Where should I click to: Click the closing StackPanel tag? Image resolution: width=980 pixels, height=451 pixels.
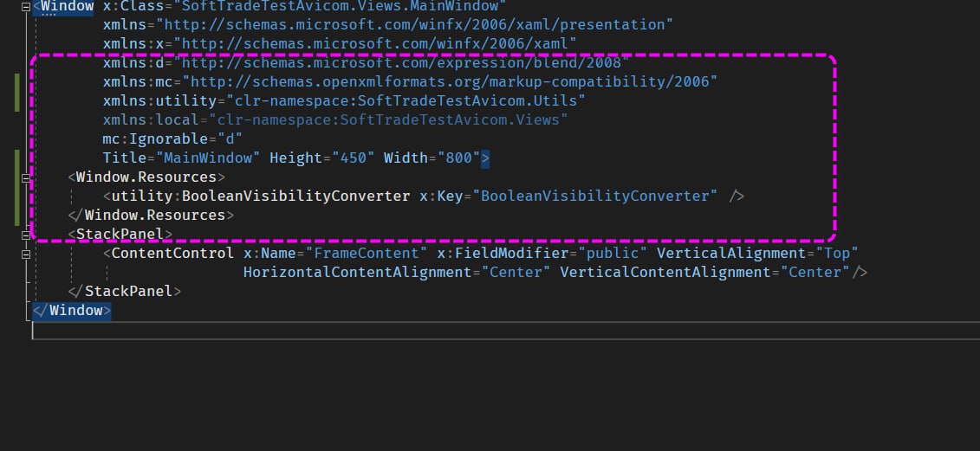click(125, 291)
